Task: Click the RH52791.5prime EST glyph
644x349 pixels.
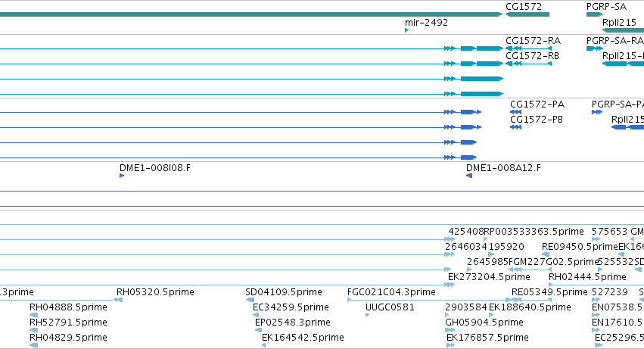Action: click(x=34, y=330)
